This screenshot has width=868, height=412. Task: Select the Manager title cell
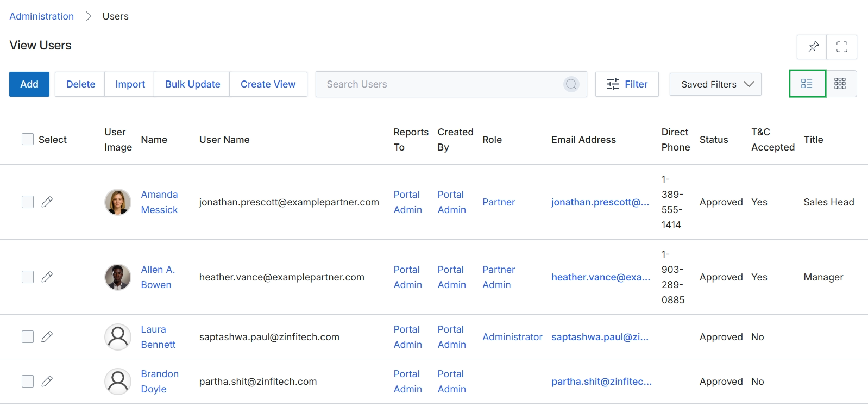pos(823,277)
